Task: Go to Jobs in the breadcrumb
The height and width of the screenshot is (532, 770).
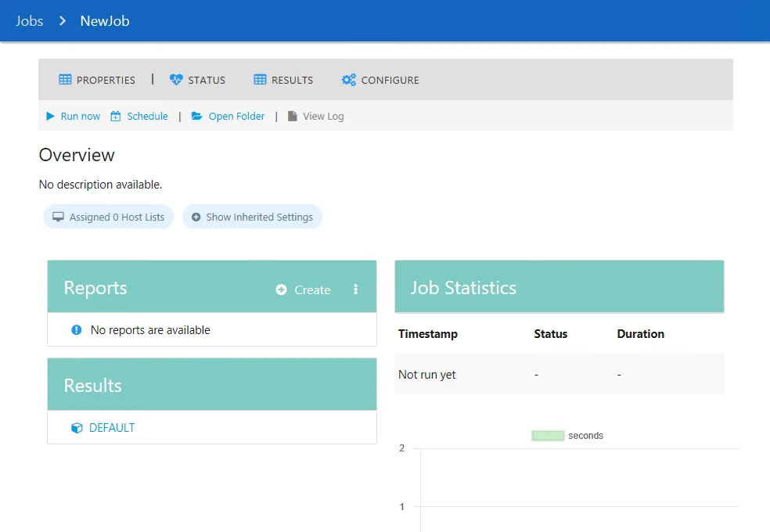Action: [x=30, y=21]
